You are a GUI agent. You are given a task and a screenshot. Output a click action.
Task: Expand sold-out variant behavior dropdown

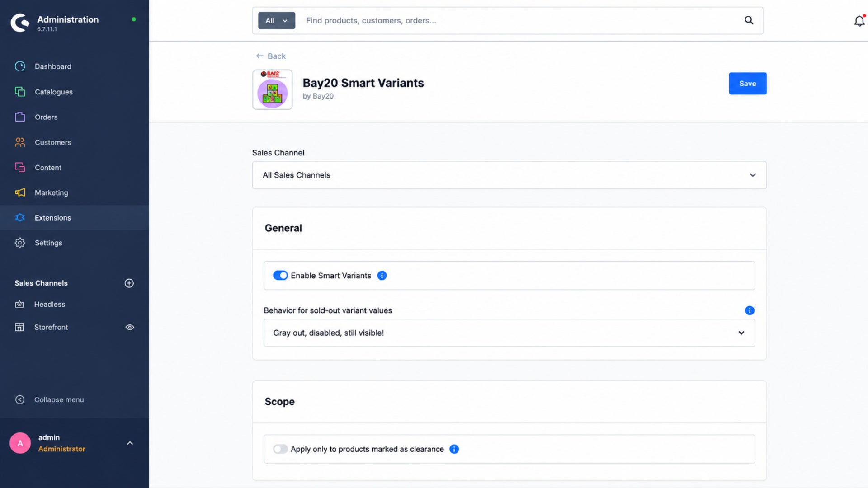pyautogui.click(x=509, y=333)
